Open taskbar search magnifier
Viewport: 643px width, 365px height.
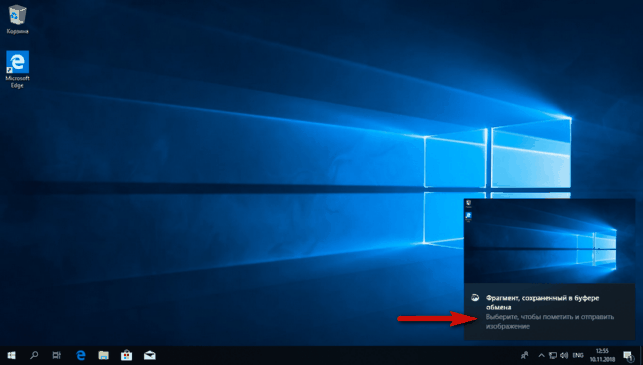34,355
